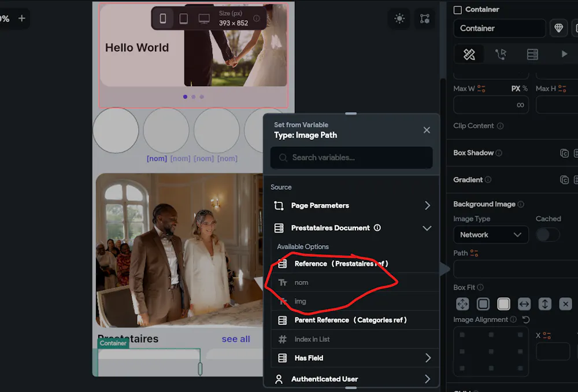Click the Search variables field
The height and width of the screenshot is (392, 578).
coord(351,157)
